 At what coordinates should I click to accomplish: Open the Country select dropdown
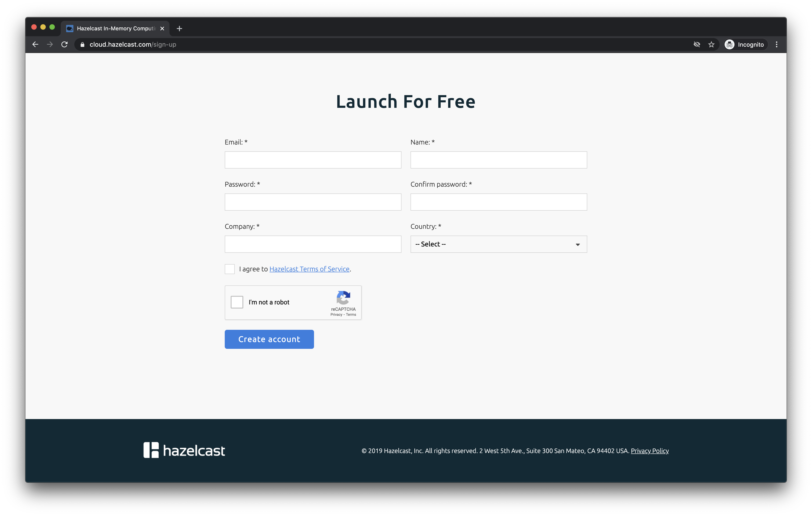point(498,244)
